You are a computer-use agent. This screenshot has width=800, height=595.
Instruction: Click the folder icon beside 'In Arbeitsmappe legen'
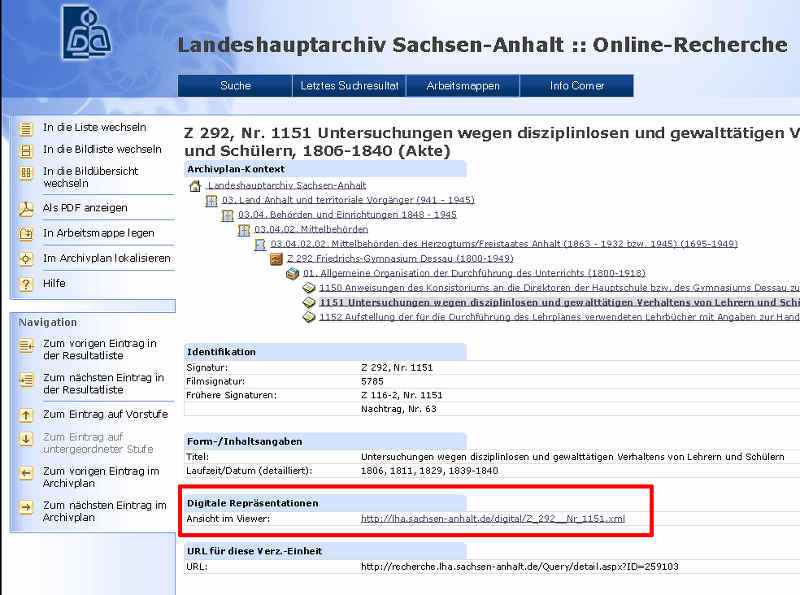(26, 234)
